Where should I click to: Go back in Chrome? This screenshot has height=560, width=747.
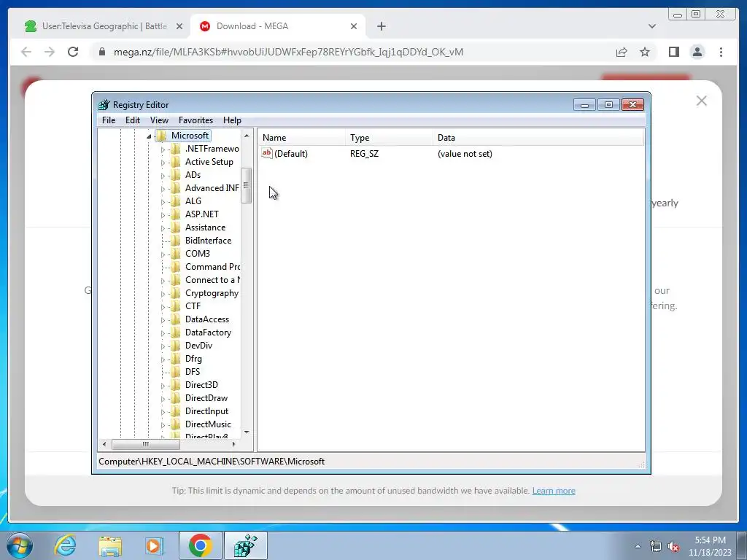[x=26, y=52]
